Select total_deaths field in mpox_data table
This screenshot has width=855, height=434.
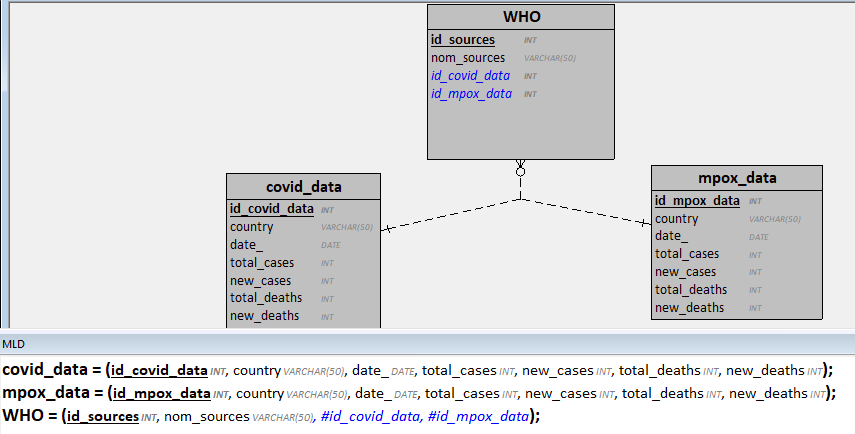coord(690,290)
